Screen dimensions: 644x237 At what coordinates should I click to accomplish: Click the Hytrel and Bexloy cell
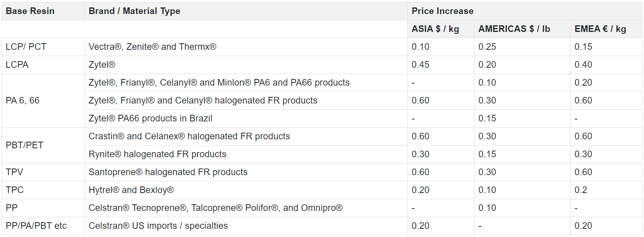pyautogui.click(x=131, y=190)
